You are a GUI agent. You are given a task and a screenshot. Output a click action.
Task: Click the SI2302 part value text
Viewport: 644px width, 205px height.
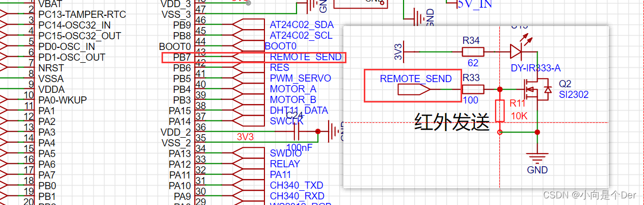(574, 94)
